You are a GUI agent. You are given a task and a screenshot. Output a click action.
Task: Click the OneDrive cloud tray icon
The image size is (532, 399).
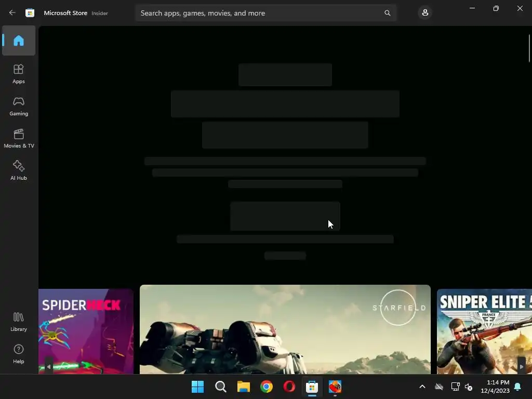[439, 387]
